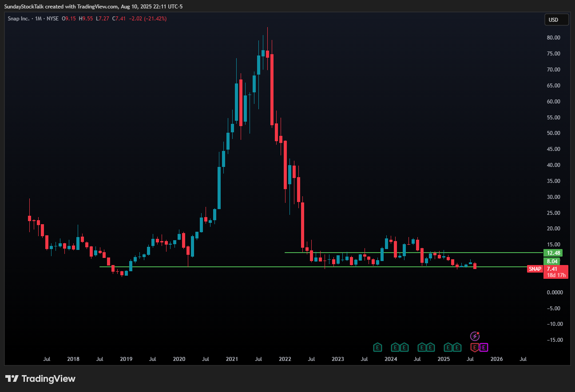Image resolution: width=575 pixels, height=392 pixels.
Task: Click the 75.00 price axis label
Action: (x=553, y=54)
